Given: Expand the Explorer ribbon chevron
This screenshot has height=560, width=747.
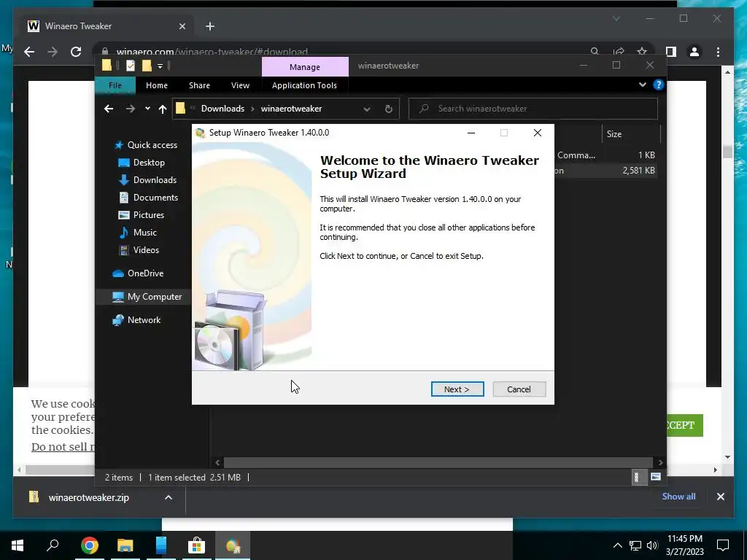Looking at the screenshot, I should (x=642, y=85).
